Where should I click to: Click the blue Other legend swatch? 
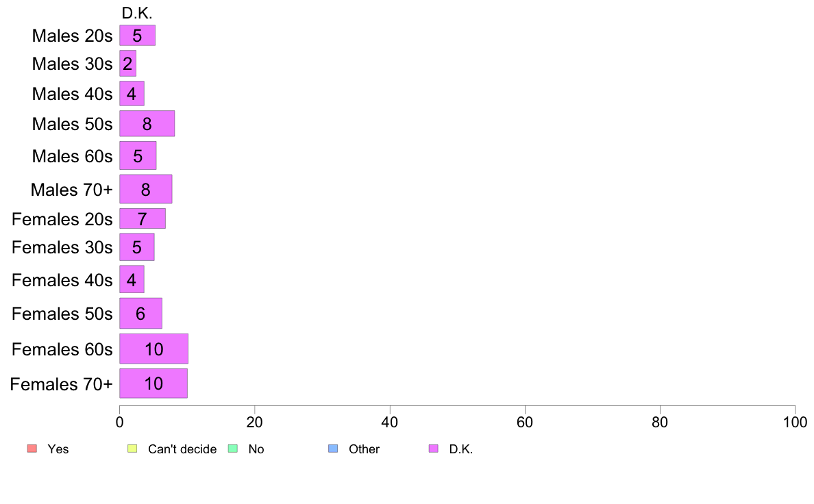(333, 449)
